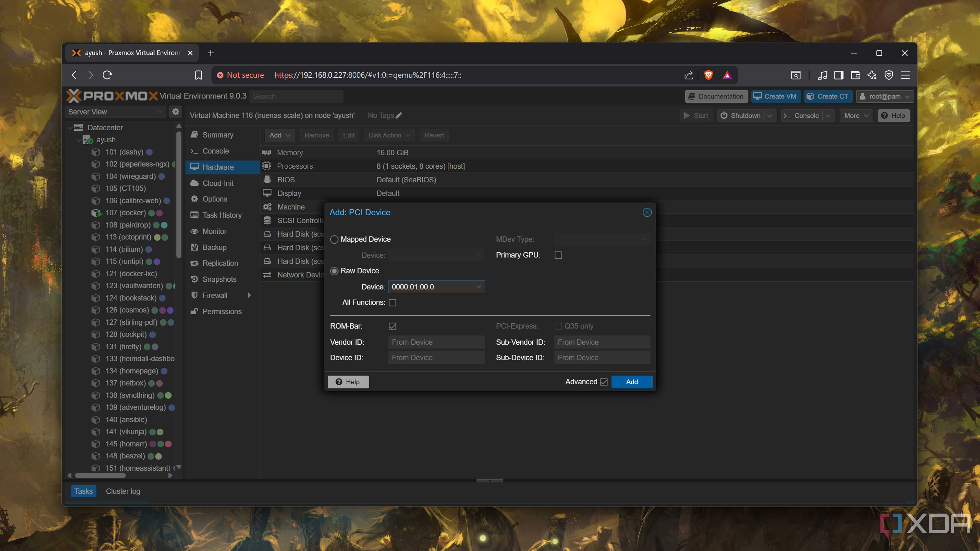Click the tree panel horizontal scrollbar
Viewport: 980px width, 551px height.
pyautogui.click(x=101, y=475)
